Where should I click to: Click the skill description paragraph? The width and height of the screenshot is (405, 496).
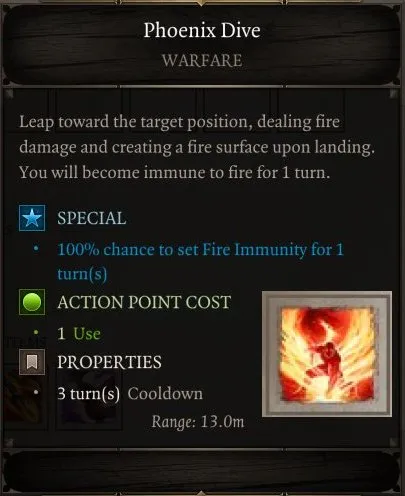pos(197,147)
